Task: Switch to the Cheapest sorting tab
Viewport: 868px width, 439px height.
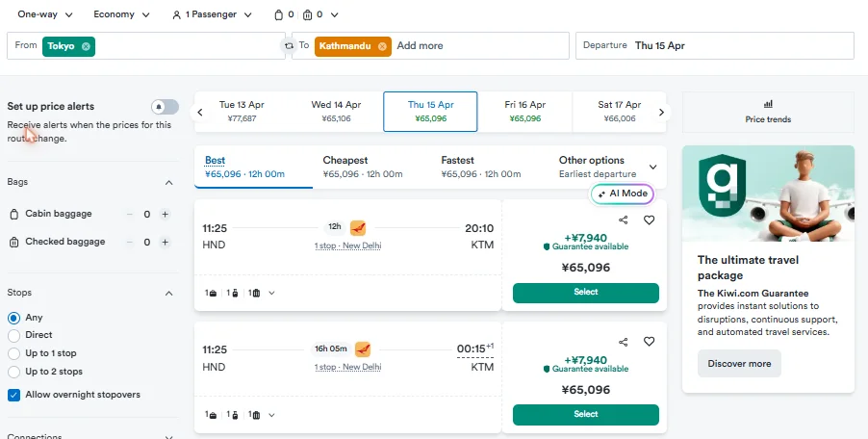Action: click(x=371, y=167)
